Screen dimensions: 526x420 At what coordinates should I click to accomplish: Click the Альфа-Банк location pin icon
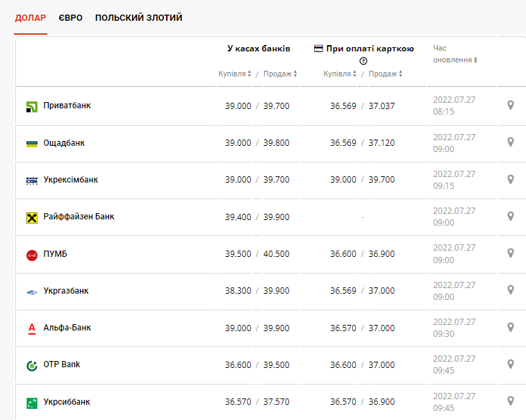point(511,328)
